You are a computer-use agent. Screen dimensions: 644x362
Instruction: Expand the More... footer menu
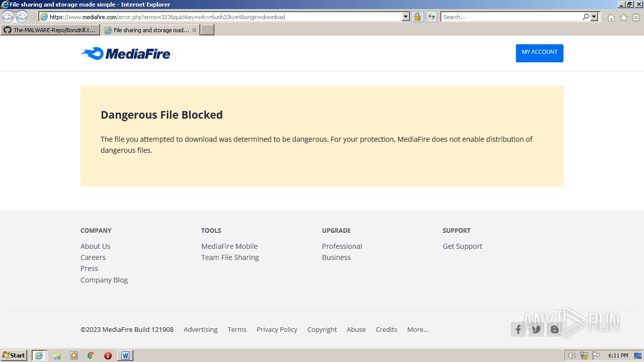point(418,329)
